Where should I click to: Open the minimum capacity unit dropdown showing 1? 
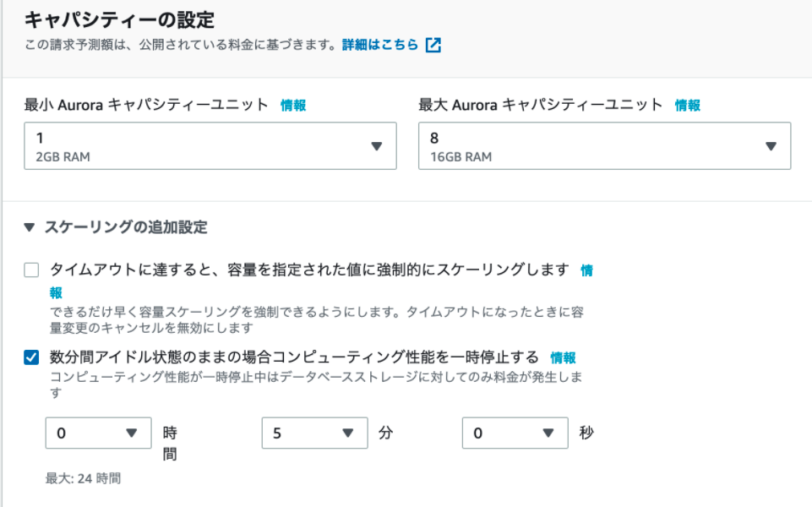click(x=210, y=146)
